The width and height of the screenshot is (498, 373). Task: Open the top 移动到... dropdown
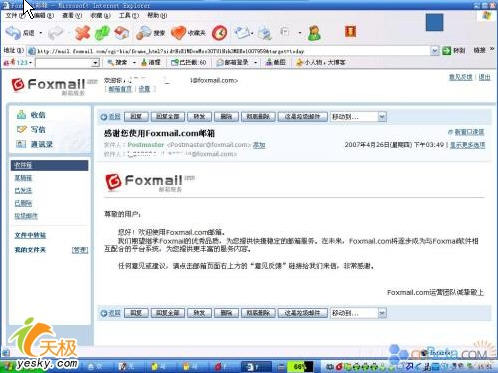click(382, 117)
